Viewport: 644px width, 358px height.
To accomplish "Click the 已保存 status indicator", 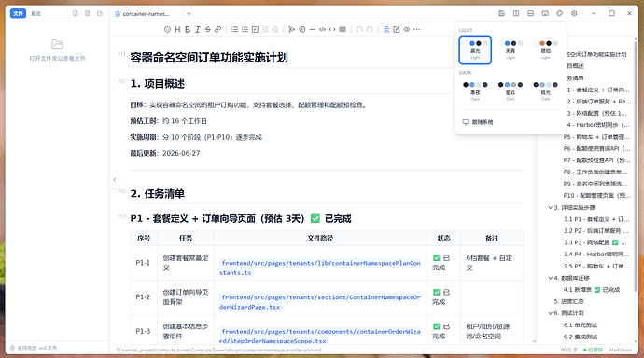I will 593,351.
